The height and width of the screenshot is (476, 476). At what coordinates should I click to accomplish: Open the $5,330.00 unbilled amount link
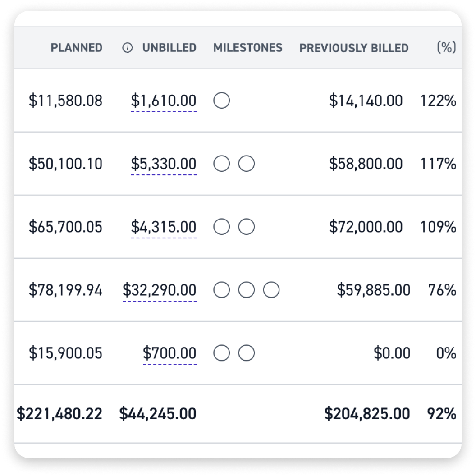(x=164, y=165)
